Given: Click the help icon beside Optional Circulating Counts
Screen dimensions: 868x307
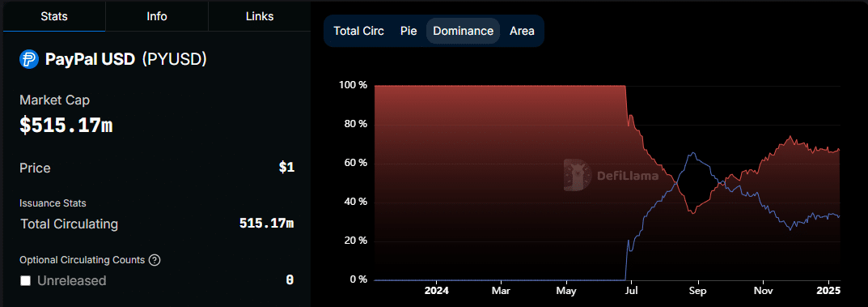Looking at the screenshot, I should (x=155, y=260).
